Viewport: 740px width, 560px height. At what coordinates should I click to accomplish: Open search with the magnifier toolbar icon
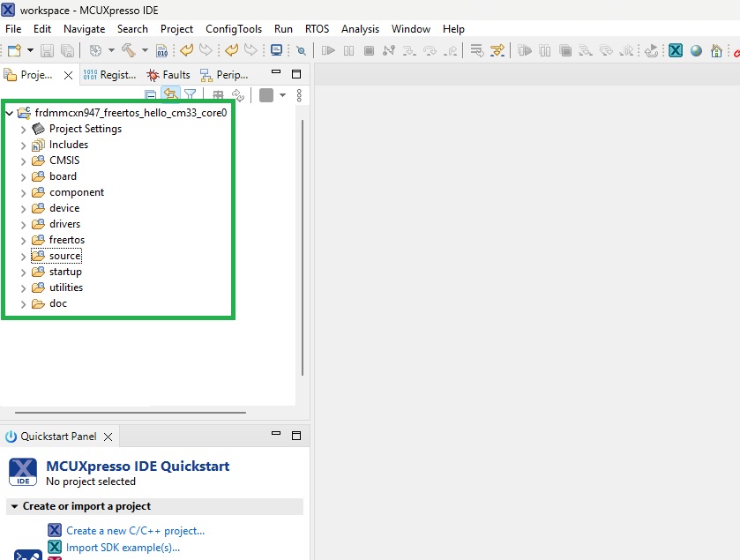point(299,50)
